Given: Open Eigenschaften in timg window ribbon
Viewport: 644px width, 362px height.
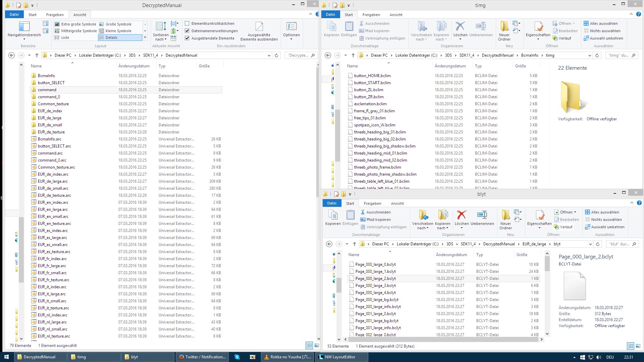Looking at the screenshot, I should [x=538, y=31].
